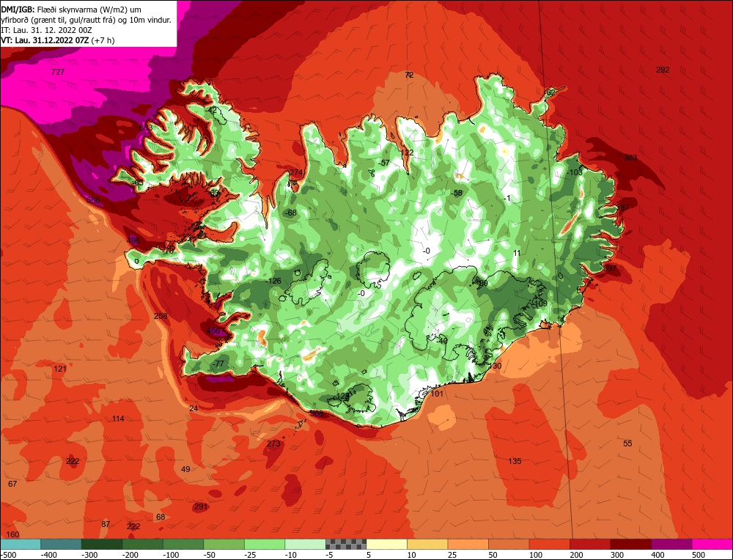Click the value "-77" on the southwest peninsula
This screenshot has height=560, width=733.
218,364
